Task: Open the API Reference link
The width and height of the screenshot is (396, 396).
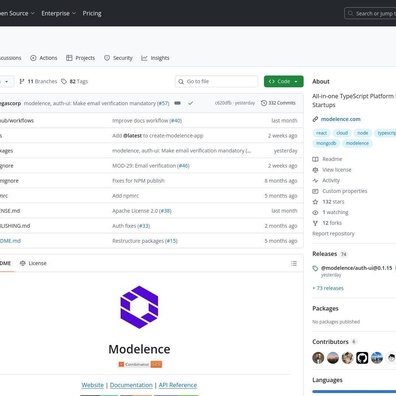Action: [x=178, y=385]
